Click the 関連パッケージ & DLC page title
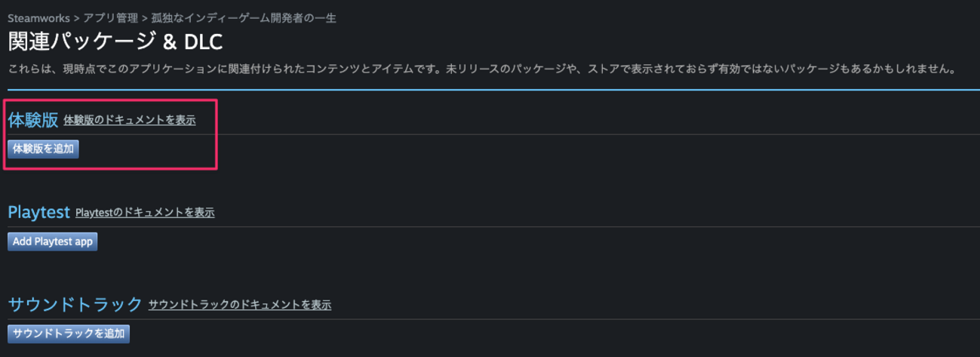 pyautogui.click(x=115, y=41)
